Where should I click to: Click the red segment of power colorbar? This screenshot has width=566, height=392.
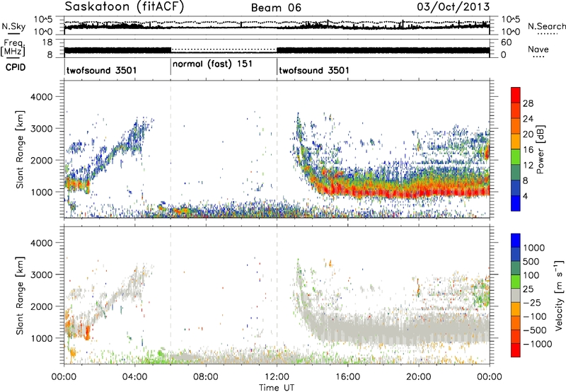(516, 96)
